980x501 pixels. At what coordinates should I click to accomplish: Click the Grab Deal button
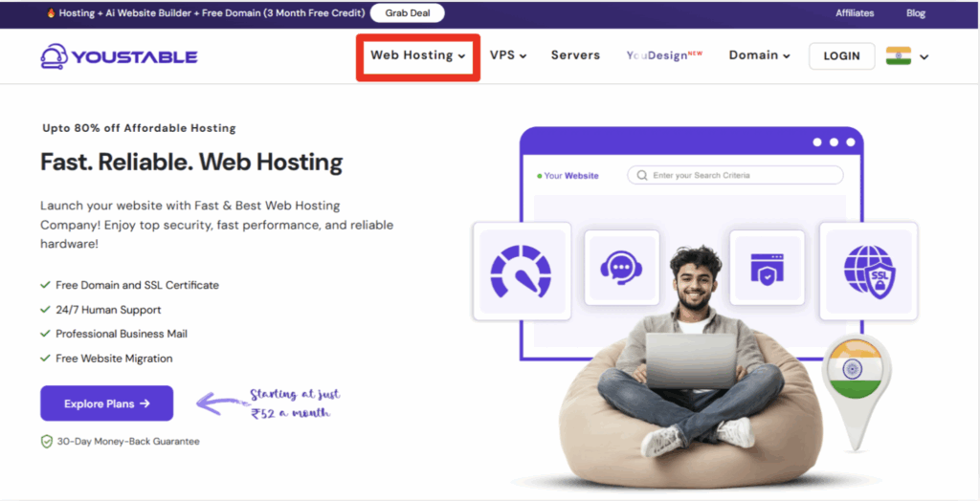(x=408, y=13)
